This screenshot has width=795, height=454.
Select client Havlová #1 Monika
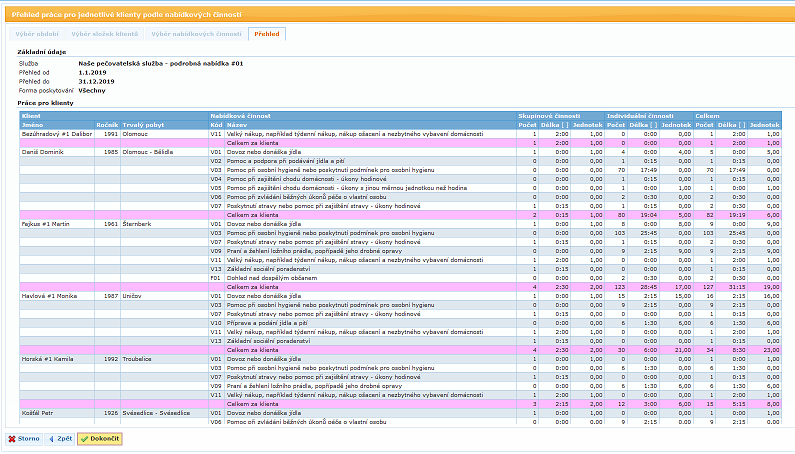point(49,296)
